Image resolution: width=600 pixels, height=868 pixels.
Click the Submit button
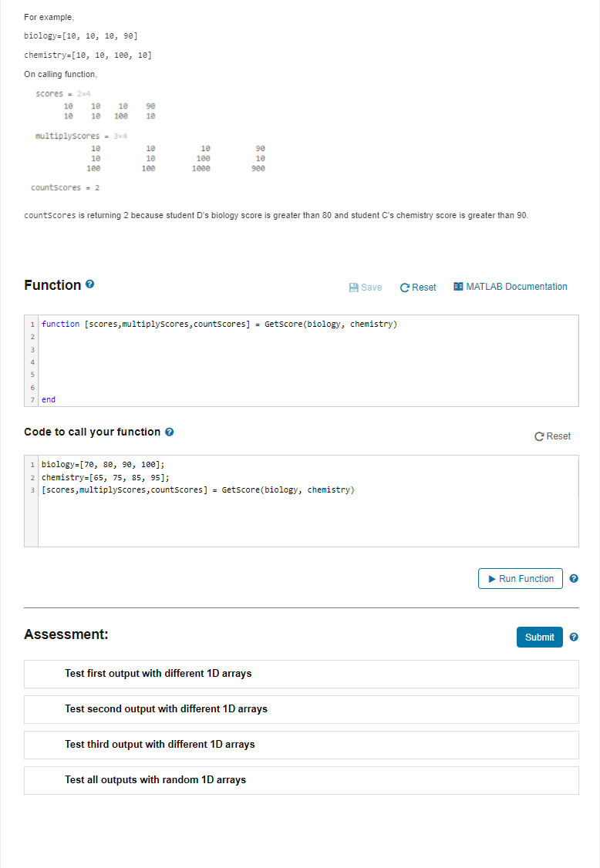point(540,638)
